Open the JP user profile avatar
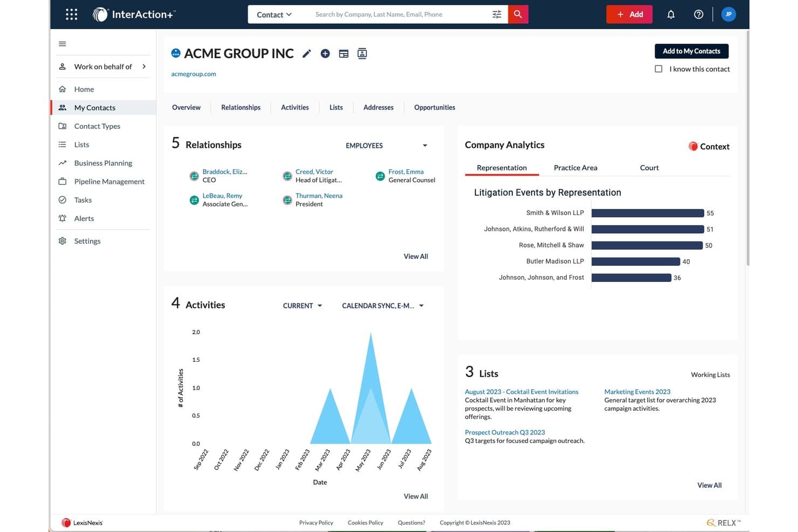The image size is (798, 532). pos(728,15)
